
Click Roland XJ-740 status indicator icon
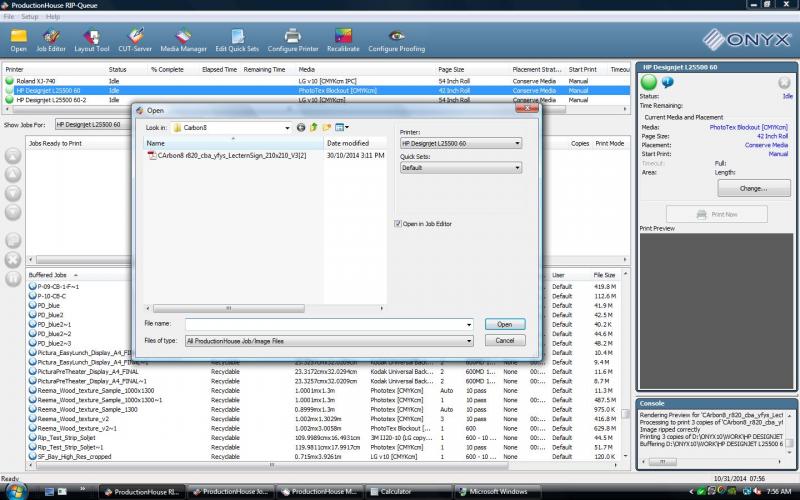(9, 81)
